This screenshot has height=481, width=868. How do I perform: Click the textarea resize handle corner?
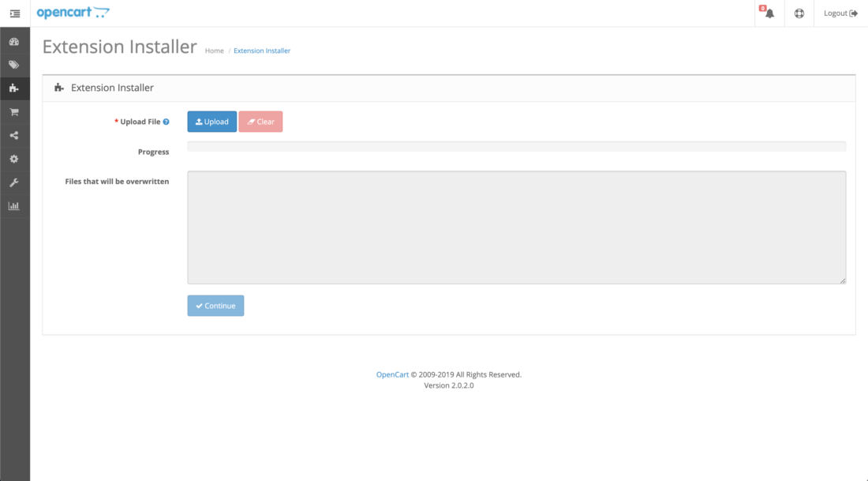pos(843,281)
